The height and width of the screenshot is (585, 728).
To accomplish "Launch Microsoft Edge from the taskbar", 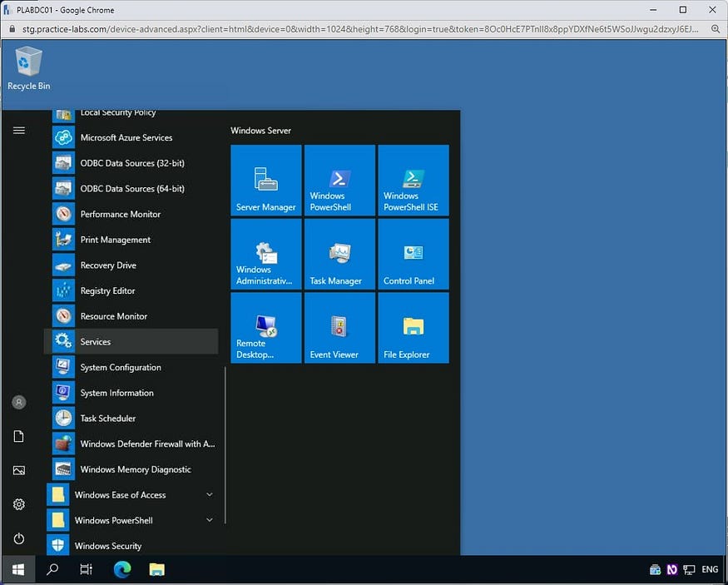I will tap(122, 569).
